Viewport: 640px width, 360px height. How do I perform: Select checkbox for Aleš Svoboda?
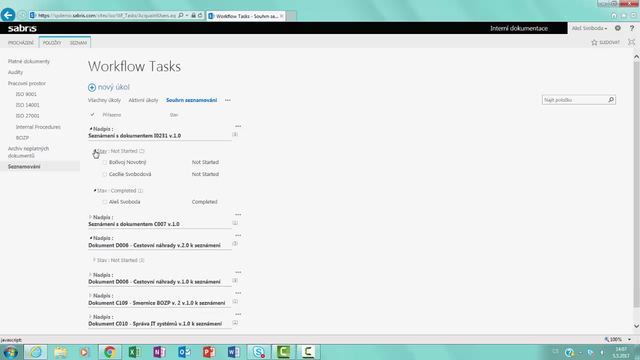[105, 202]
